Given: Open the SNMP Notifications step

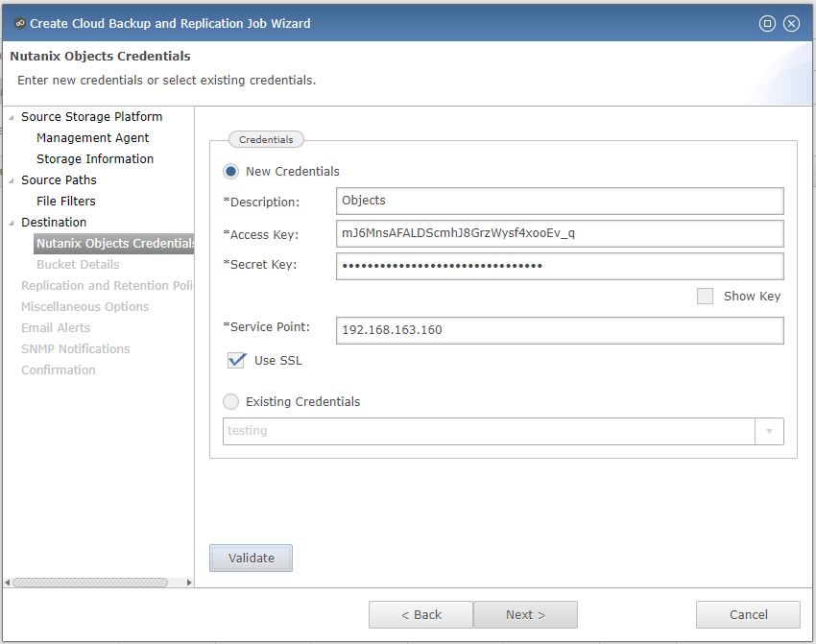Looking at the screenshot, I should (76, 349).
